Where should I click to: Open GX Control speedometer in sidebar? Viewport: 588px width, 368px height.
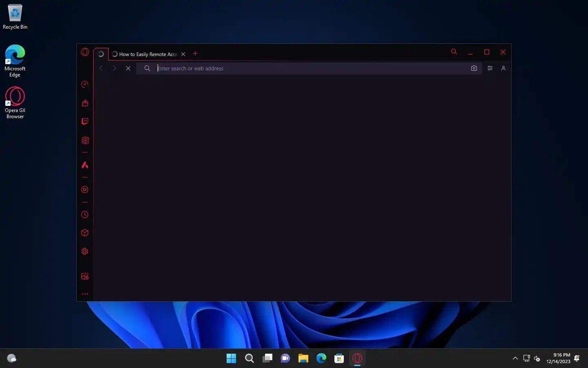tap(85, 84)
